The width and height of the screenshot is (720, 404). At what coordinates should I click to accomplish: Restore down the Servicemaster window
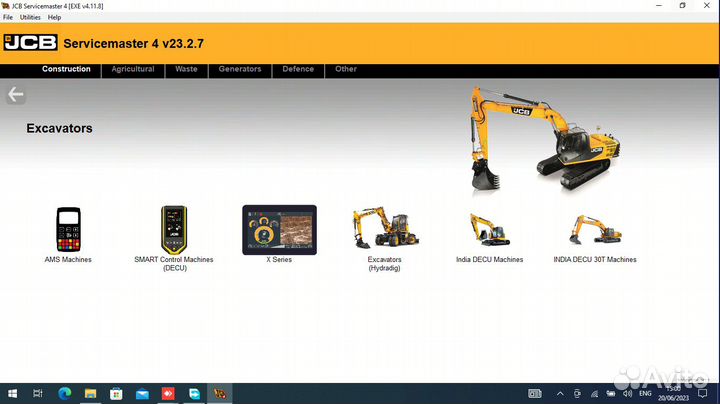(682, 6)
